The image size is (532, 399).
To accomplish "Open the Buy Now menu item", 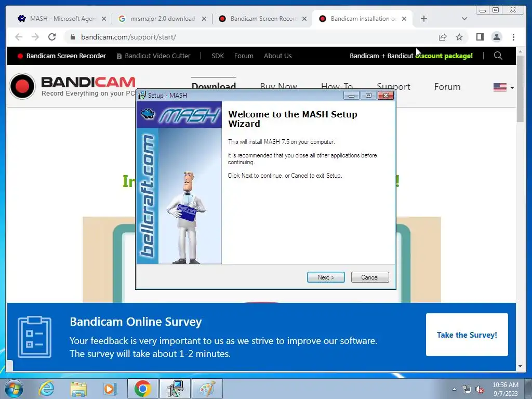I will 278,86.
